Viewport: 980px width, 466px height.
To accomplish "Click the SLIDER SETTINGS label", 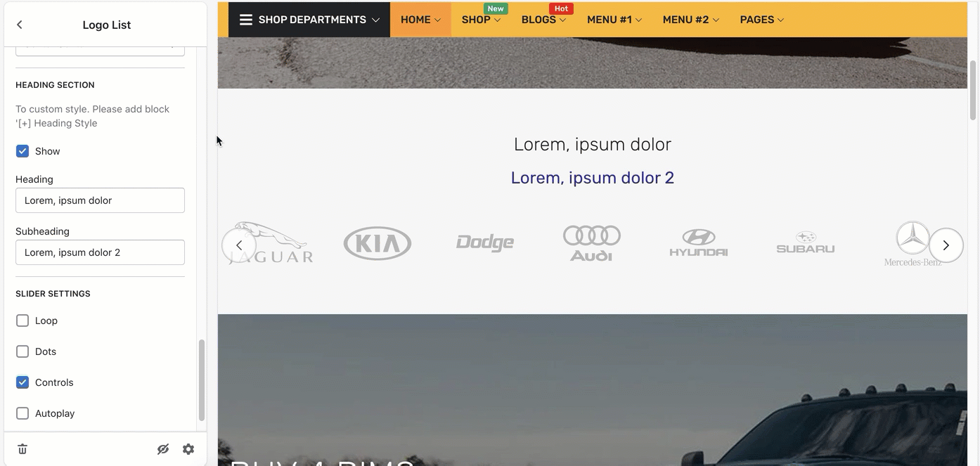I will pyautogui.click(x=53, y=294).
